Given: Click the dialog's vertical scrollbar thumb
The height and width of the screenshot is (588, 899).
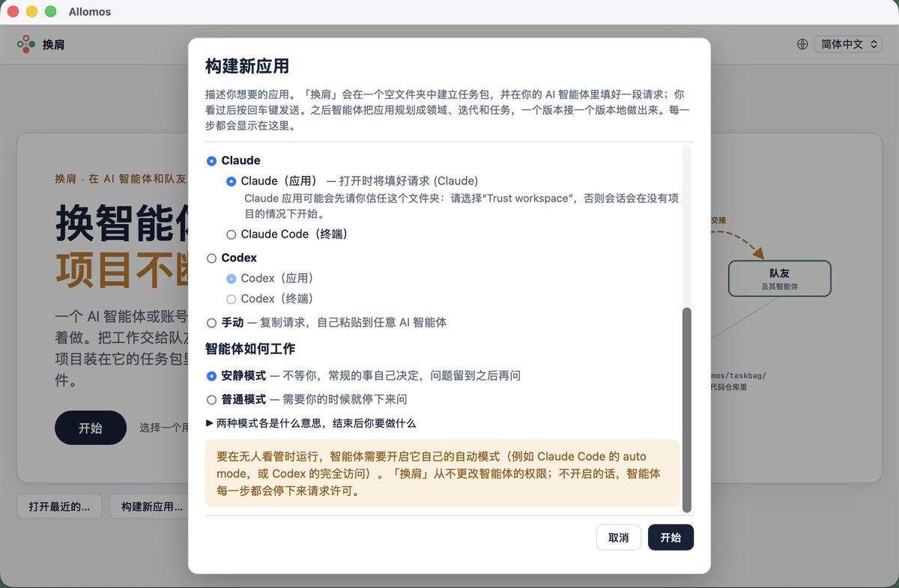Looking at the screenshot, I should 687,409.
